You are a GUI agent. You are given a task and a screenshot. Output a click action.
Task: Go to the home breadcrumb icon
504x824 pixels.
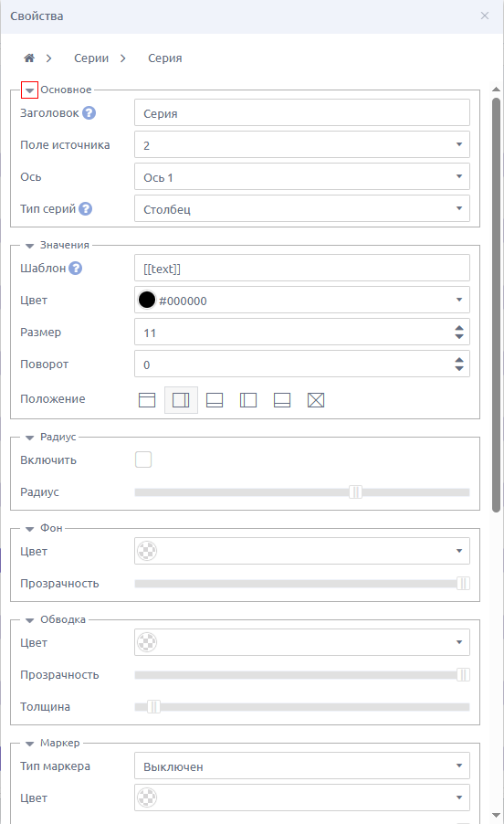tap(29, 58)
